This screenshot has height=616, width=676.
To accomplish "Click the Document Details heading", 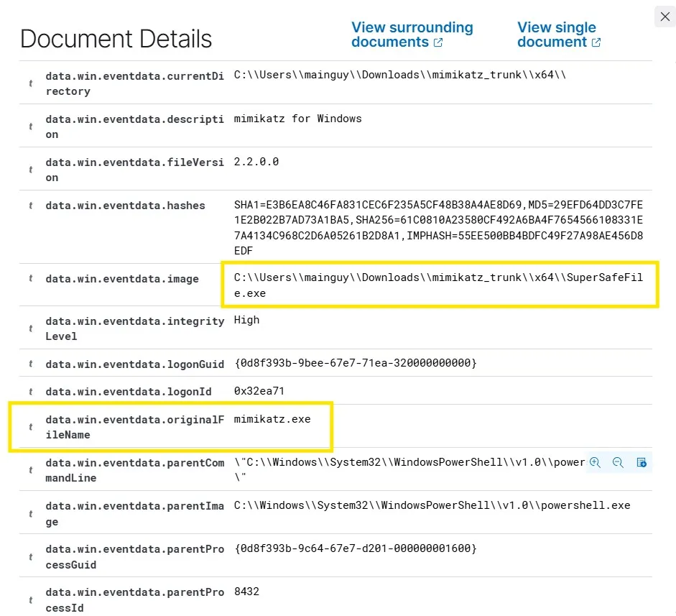I will tap(116, 39).
